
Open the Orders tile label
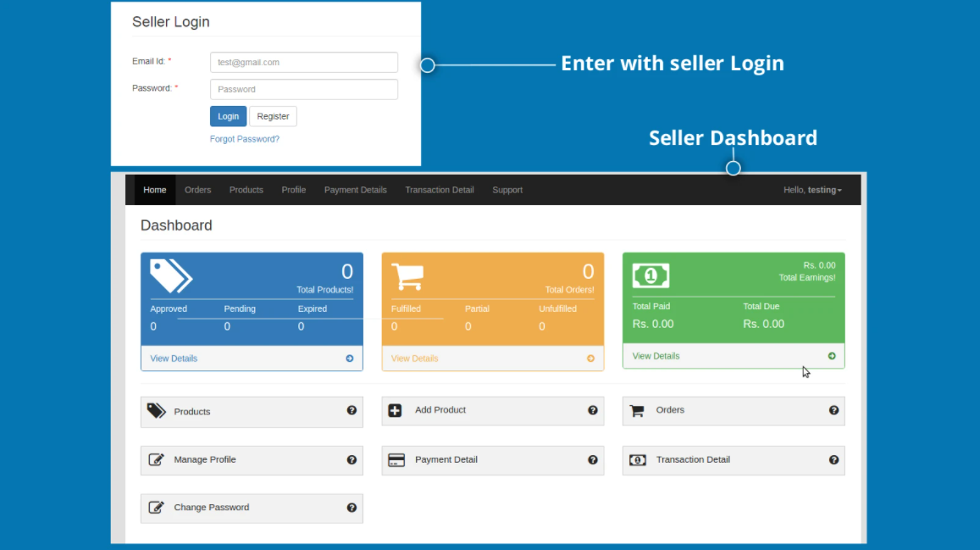click(x=670, y=410)
